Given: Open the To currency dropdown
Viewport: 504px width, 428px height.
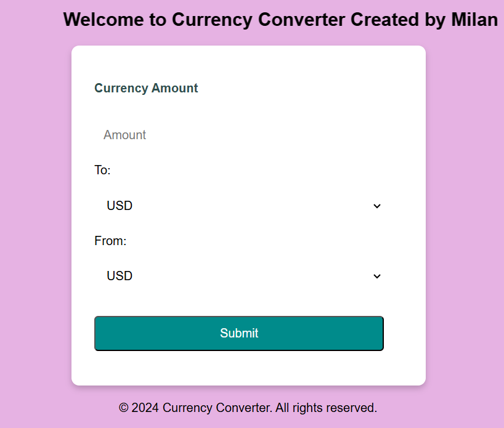Looking at the screenshot, I should point(239,206).
